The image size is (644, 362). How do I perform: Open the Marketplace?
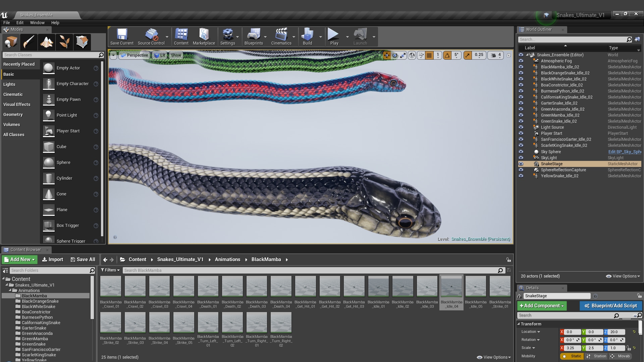[204, 36]
